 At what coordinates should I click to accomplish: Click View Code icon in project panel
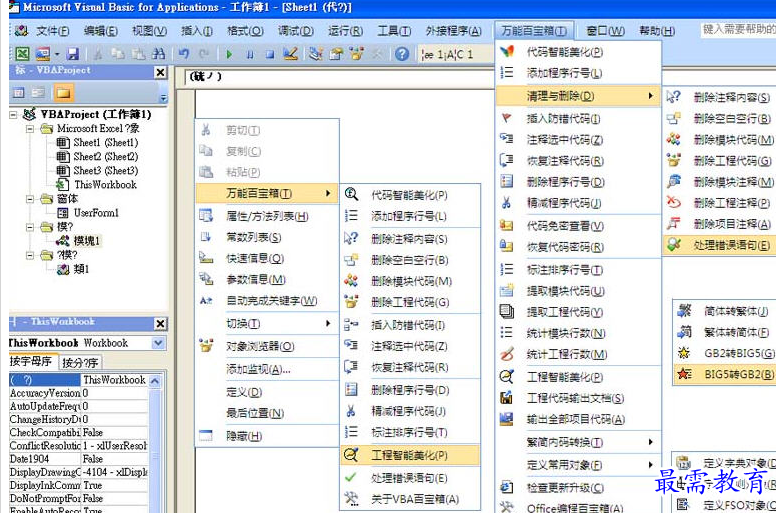[x=19, y=93]
